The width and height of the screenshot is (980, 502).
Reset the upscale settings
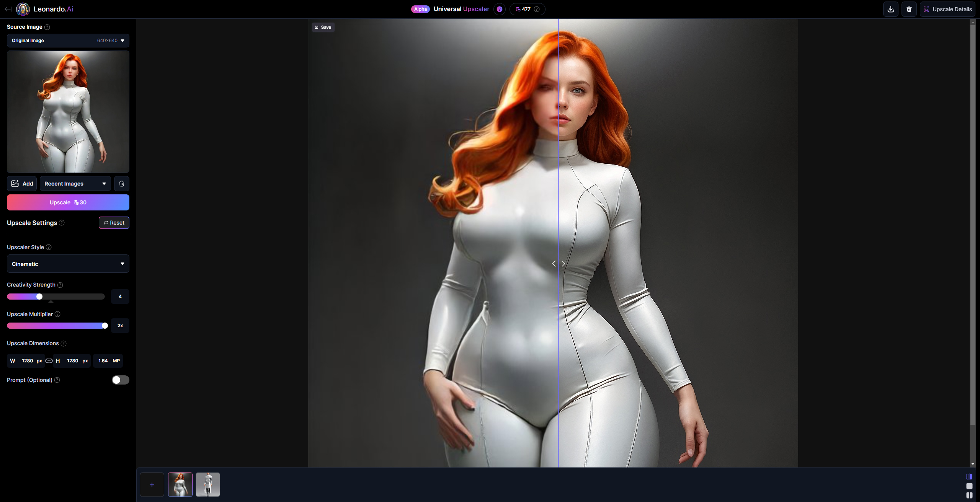pyautogui.click(x=114, y=223)
